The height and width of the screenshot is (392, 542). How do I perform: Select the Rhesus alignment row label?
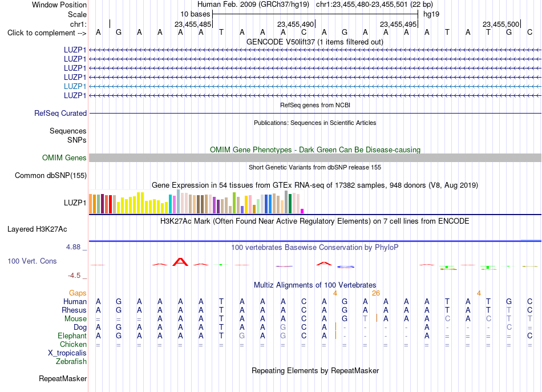74,310
